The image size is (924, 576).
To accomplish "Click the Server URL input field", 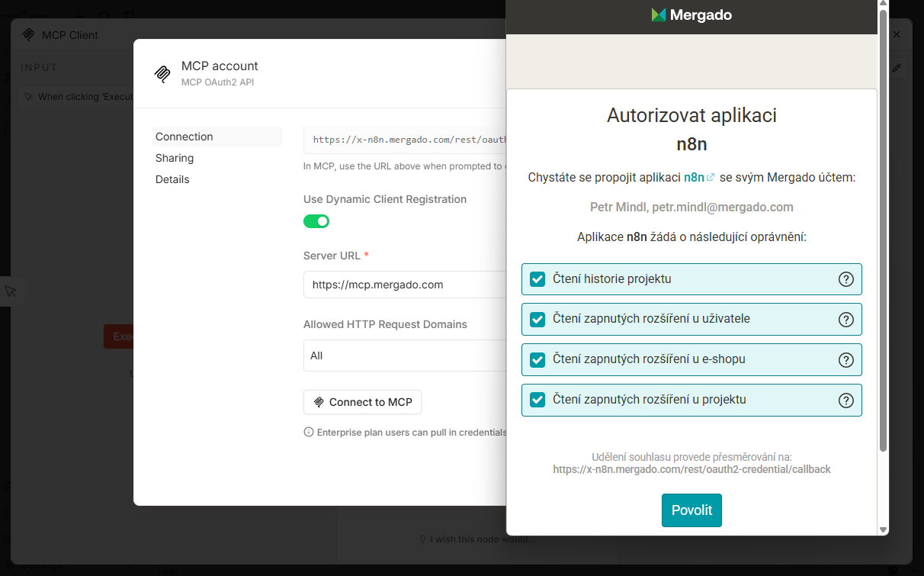I will [405, 285].
